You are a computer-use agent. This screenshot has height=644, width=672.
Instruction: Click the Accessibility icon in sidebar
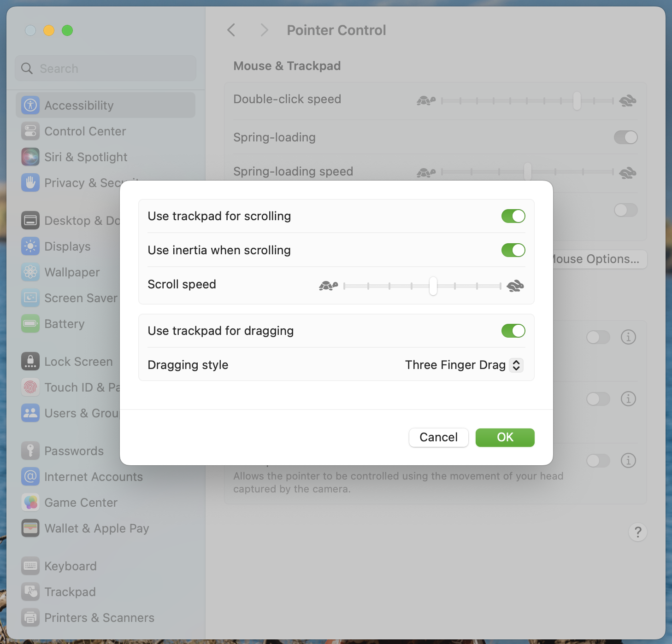pyautogui.click(x=30, y=105)
